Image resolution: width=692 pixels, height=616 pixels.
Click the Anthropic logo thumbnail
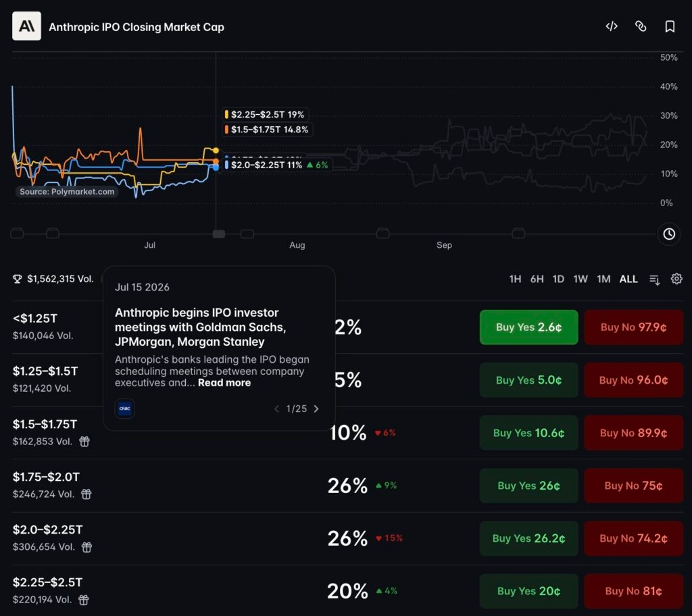click(26, 26)
